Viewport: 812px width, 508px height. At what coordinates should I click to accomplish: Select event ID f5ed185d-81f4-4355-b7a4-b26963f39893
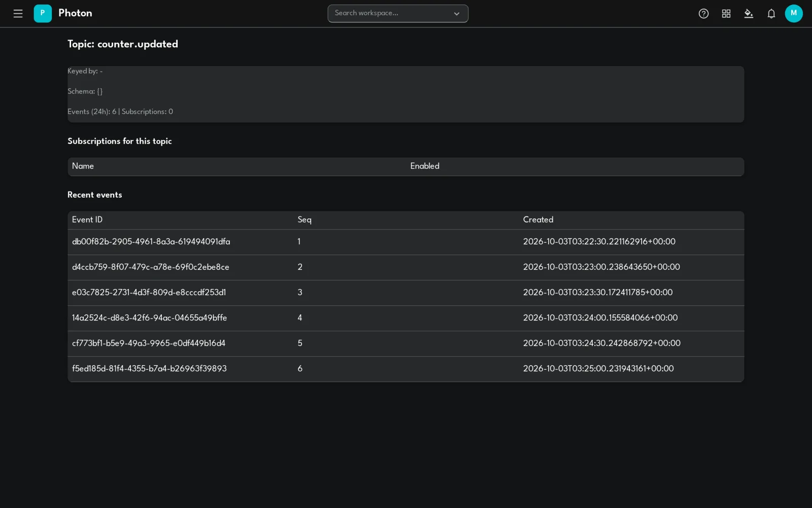[150, 369]
